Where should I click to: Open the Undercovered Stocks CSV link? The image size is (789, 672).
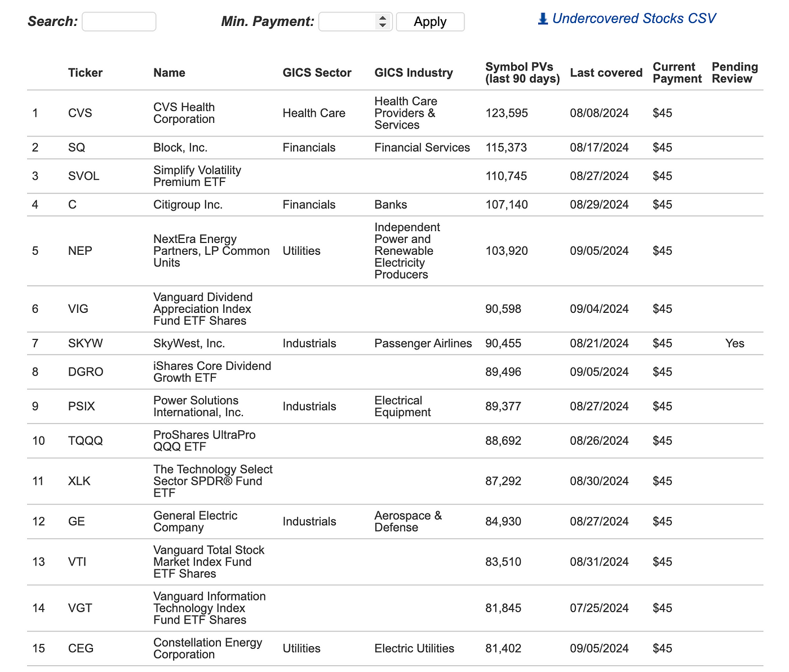(634, 19)
